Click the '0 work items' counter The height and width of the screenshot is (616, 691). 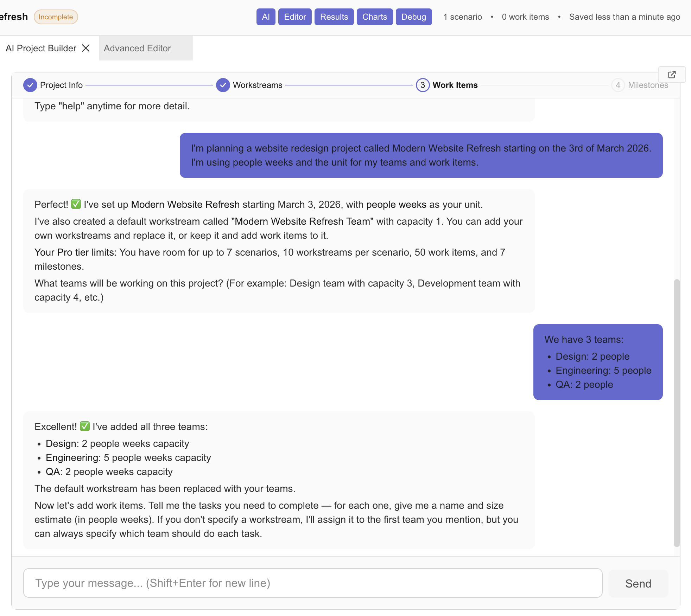(525, 17)
